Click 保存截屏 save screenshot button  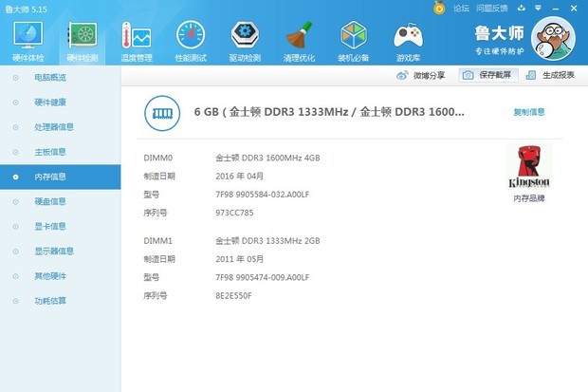pos(487,75)
